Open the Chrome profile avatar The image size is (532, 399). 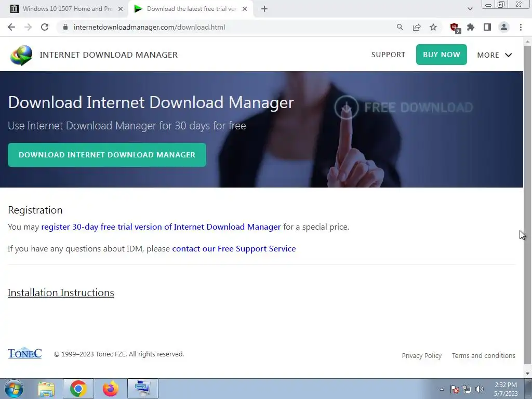(x=504, y=27)
